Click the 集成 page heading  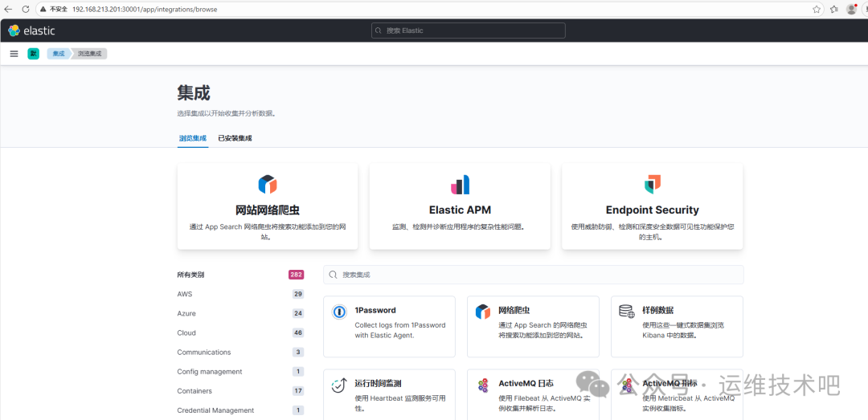pyautogui.click(x=194, y=92)
